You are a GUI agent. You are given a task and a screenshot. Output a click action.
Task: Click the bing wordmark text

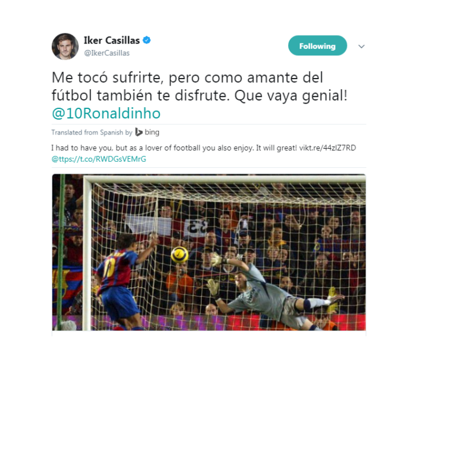pos(152,132)
